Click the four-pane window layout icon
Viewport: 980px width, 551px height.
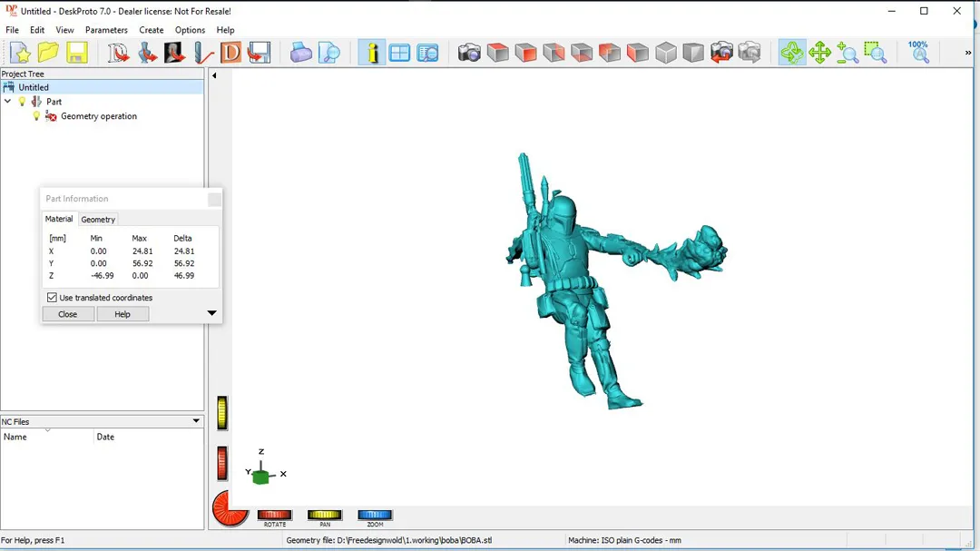pyautogui.click(x=399, y=53)
